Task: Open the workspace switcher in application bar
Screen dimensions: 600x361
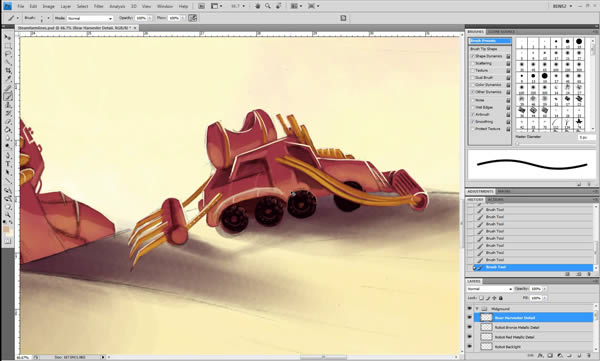Action: [x=563, y=6]
